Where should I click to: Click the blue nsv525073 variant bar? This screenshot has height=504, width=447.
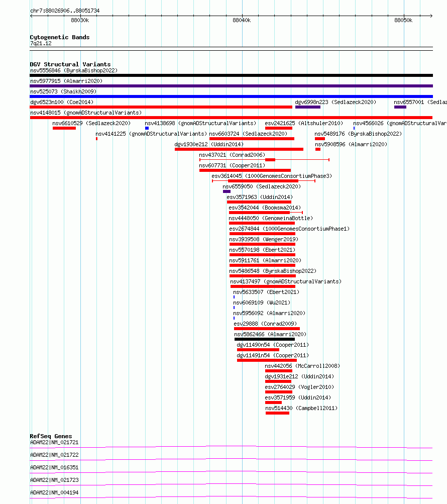[x=231, y=96]
